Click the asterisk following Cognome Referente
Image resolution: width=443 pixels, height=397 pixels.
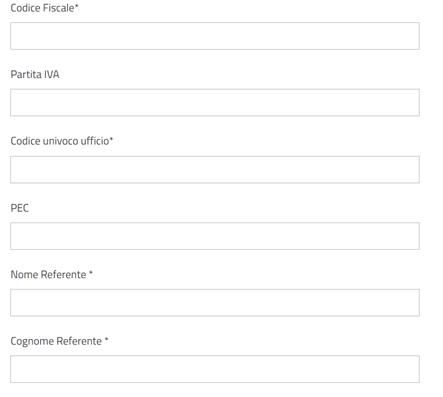click(x=106, y=340)
